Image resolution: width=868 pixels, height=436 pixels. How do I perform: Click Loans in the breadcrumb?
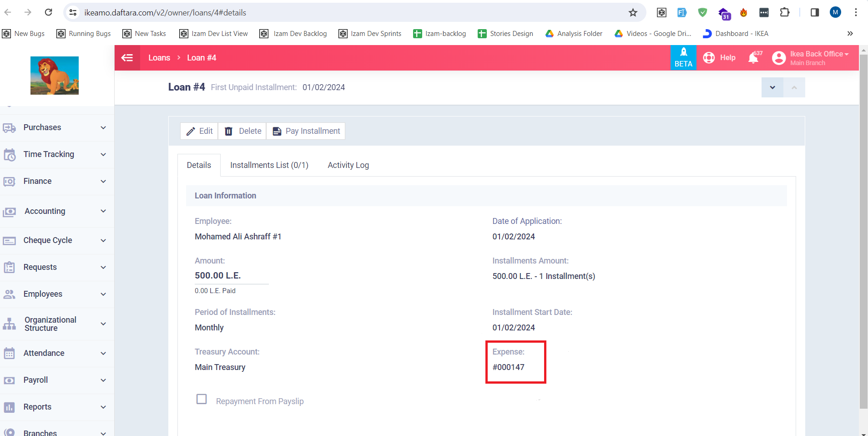pos(159,58)
